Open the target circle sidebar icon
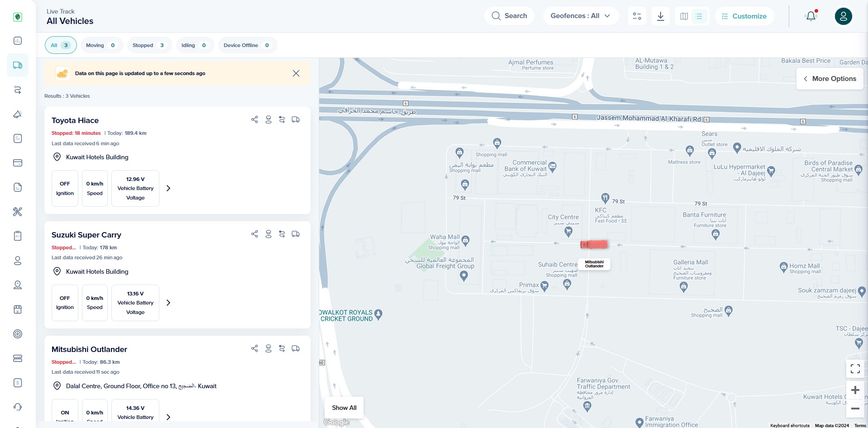This screenshot has height=428, width=868. [x=18, y=334]
